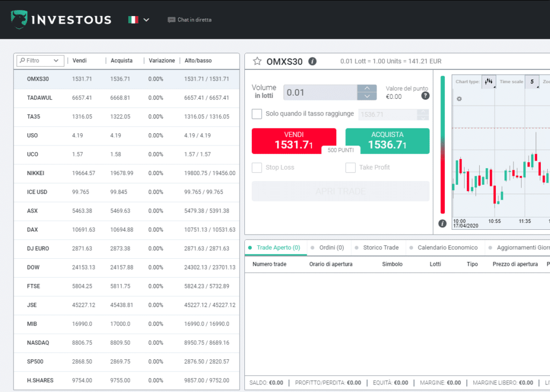This screenshot has width=550, height=392.
Task: Open the chart settings gear icon
Action: tap(459, 99)
